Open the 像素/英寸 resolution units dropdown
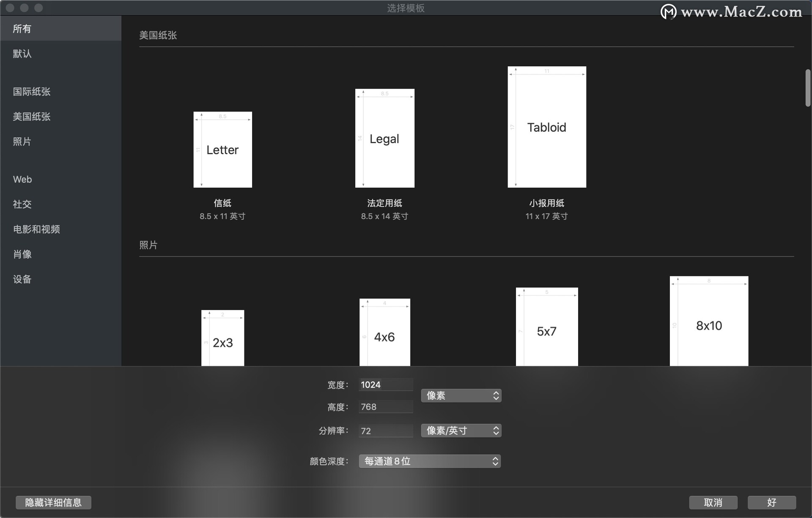This screenshot has width=812, height=518. coord(461,430)
